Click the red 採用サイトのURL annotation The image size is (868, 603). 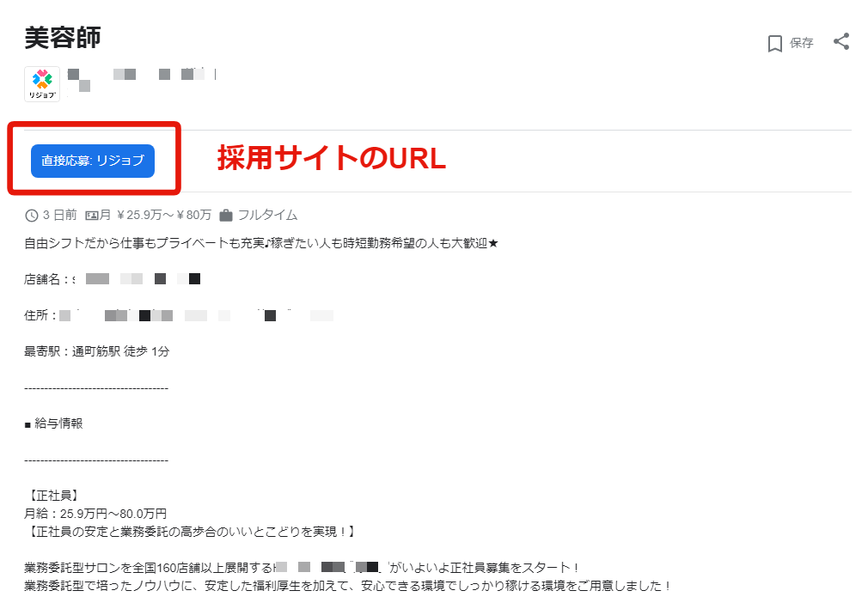pos(332,158)
